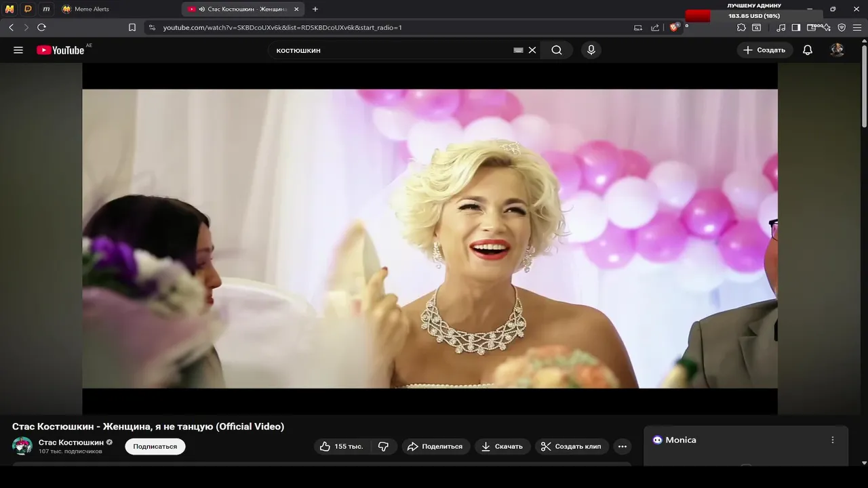The height and width of the screenshot is (488, 868).
Task: Subscribe with the Подписаться button
Action: click(x=155, y=447)
